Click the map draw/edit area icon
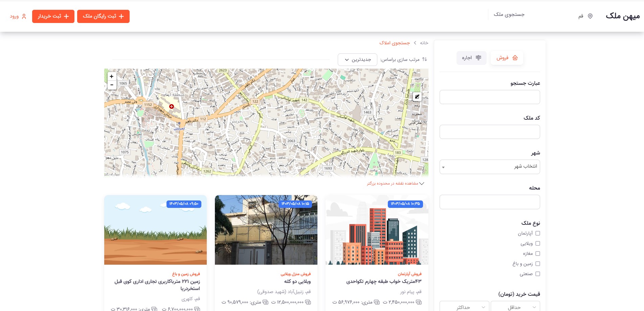 click(x=417, y=97)
